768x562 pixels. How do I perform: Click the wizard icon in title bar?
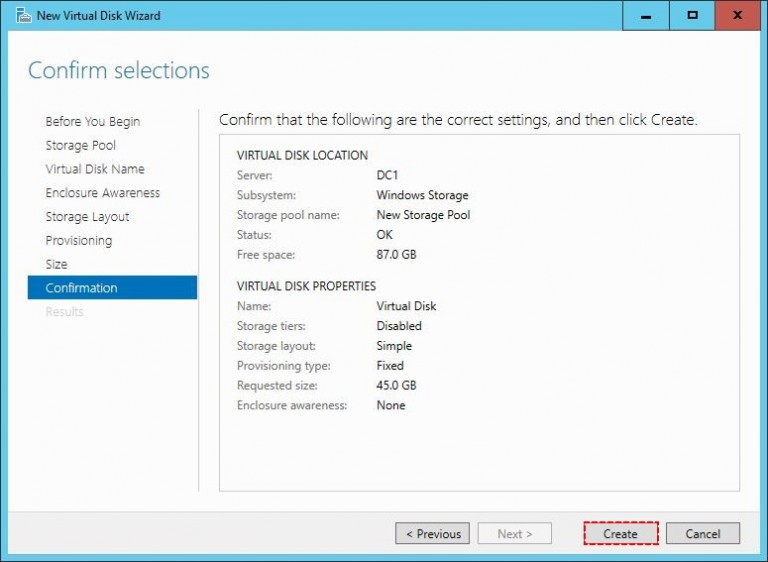coord(24,15)
